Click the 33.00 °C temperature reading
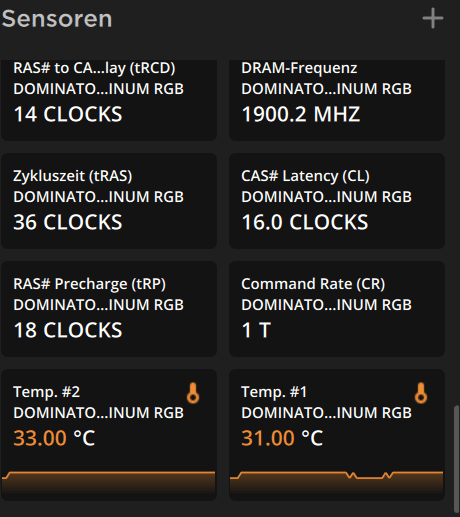Viewport: 460px width, 517px height. 54,438
